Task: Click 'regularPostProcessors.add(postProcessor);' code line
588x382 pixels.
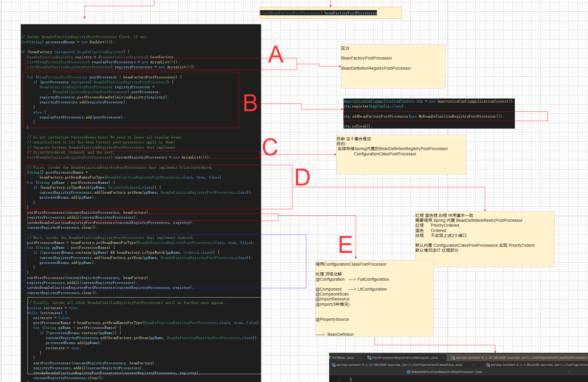Action: (82, 117)
